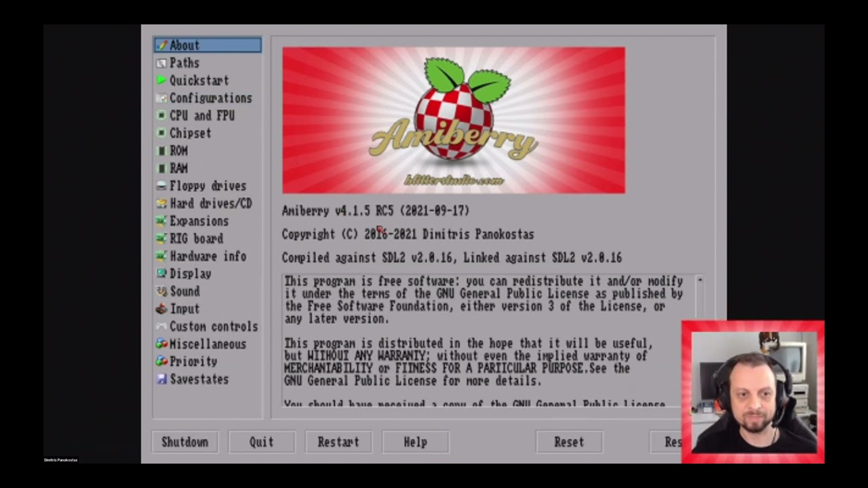This screenshot has height=488, width=868.
Task: Click the Reset button
Action: click(x=569, y=442)
